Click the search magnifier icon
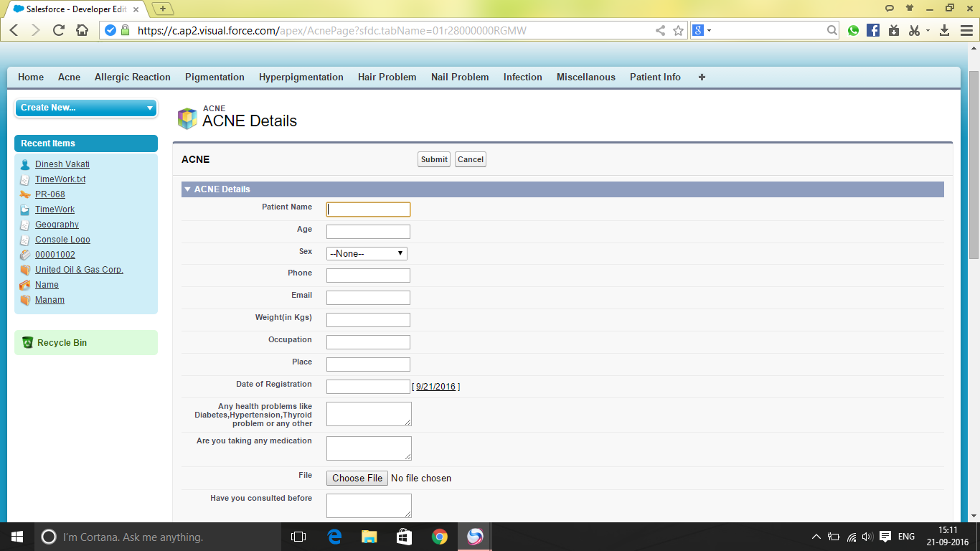The image size is (980, 551). click(832, 30)
